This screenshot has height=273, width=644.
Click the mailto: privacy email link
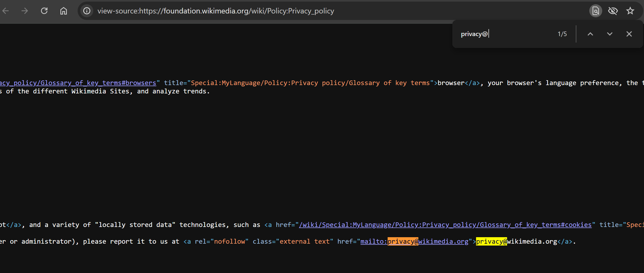(x=373, y=241)
